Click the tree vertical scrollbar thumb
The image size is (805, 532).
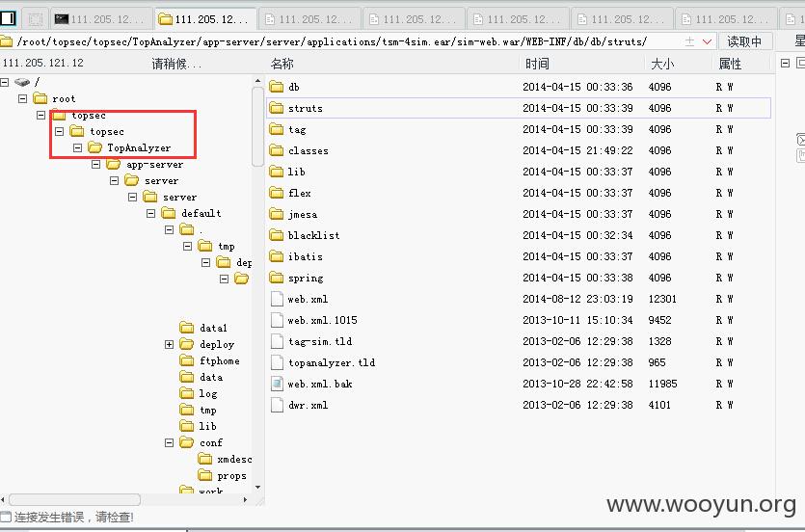tap(257, 126)
